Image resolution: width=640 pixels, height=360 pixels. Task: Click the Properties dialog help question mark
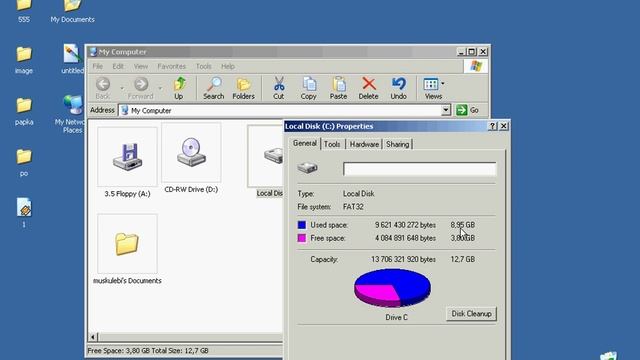click(x=493, y=126)
